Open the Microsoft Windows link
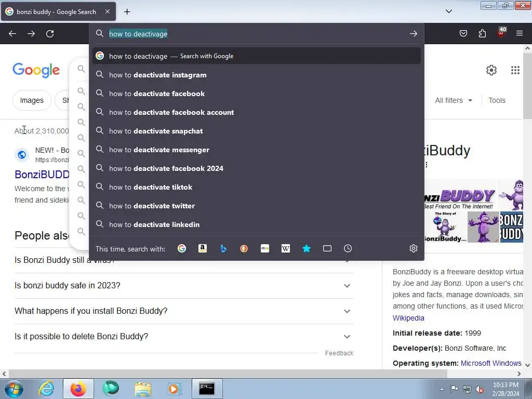 click(x=491, y=363)
